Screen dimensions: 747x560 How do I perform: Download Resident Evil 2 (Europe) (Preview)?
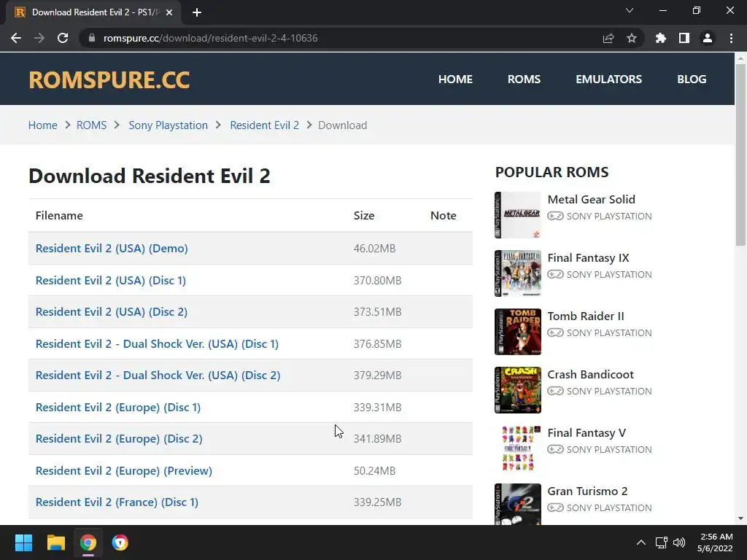124,471
